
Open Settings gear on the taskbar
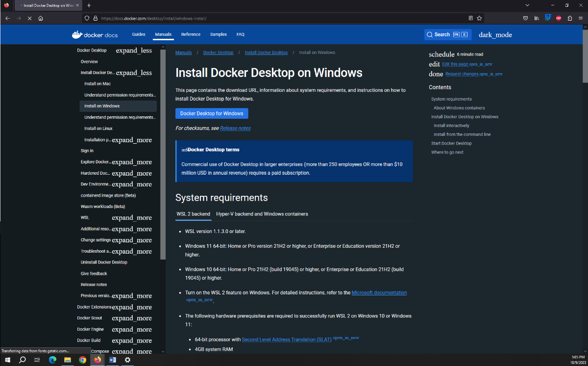[x=127, y=360]
